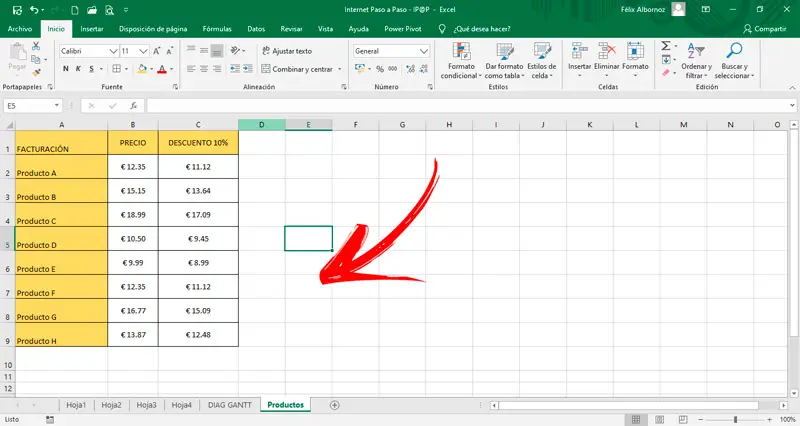Click the accounting currency format icon
Viewport: 800px width, 426px height.
tap(360, 69)
